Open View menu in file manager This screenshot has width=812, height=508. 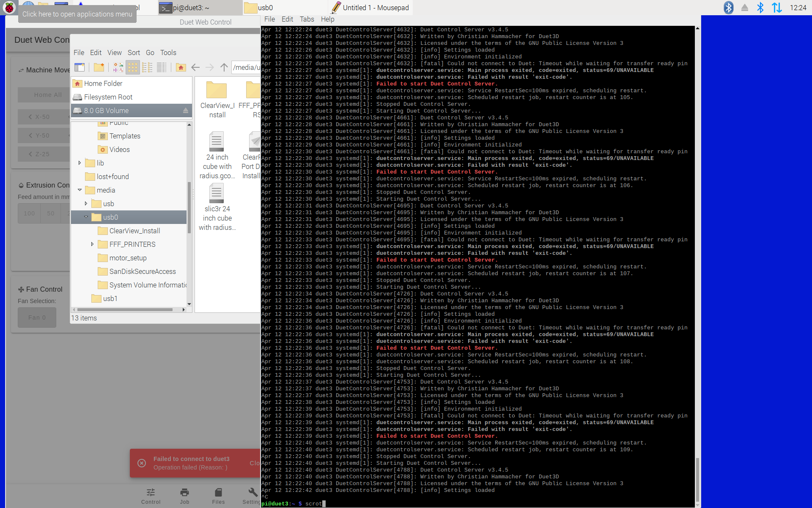(x=114, y=52)
